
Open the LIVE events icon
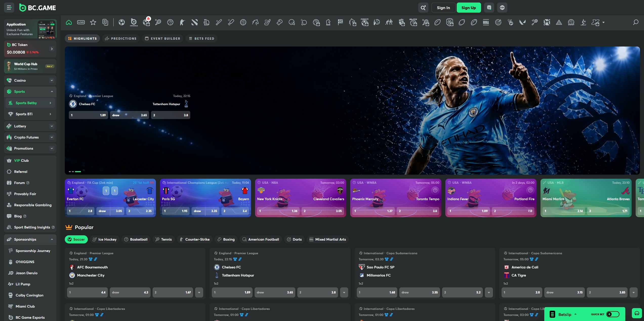click(x=81, y=22)
